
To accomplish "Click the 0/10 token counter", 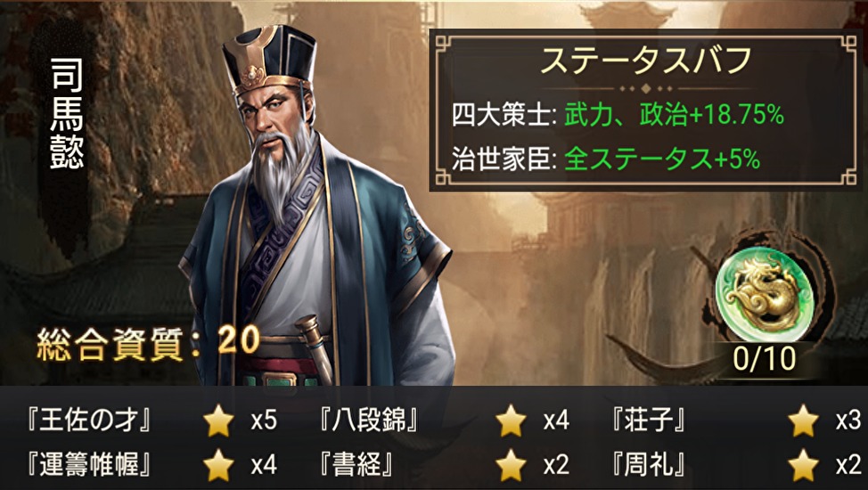I will click(x=765, y=359).
